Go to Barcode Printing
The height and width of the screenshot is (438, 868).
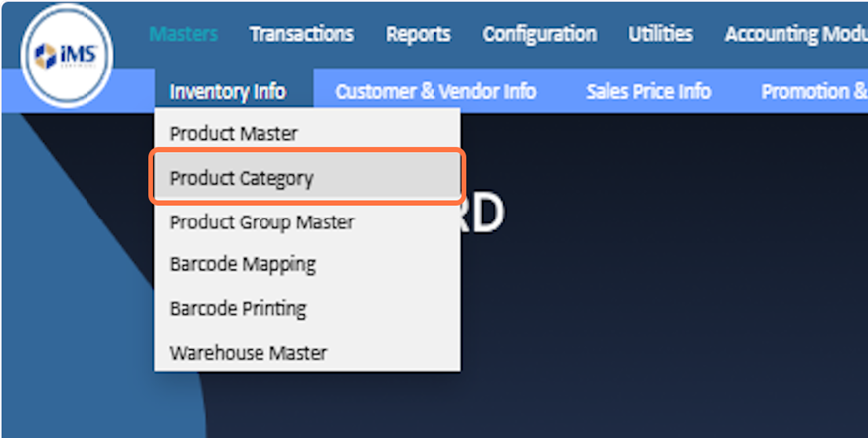[239, 308]
